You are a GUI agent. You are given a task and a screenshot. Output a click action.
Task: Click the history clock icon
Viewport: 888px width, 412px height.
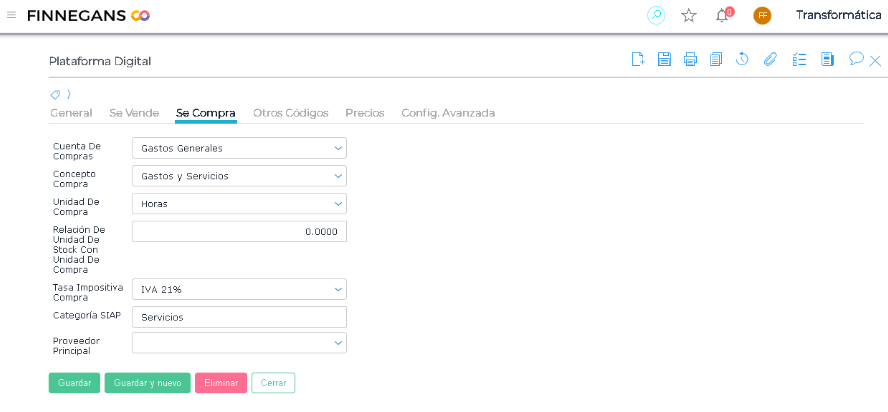[742, 60]
